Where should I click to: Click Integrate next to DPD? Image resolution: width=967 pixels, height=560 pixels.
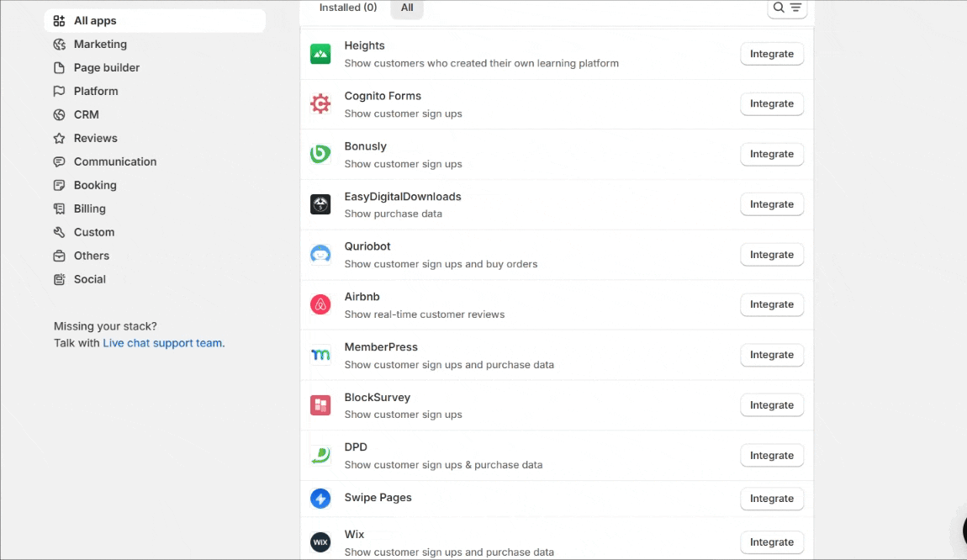click(771, 456)
